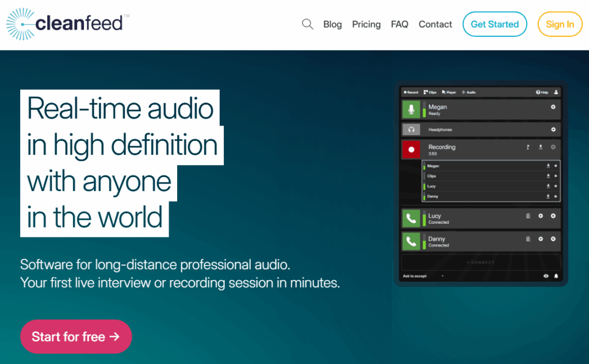Click the 'Danny' name in Connected row
The height and width of the screenshot is (364, 589).
(x=437, y=239)
